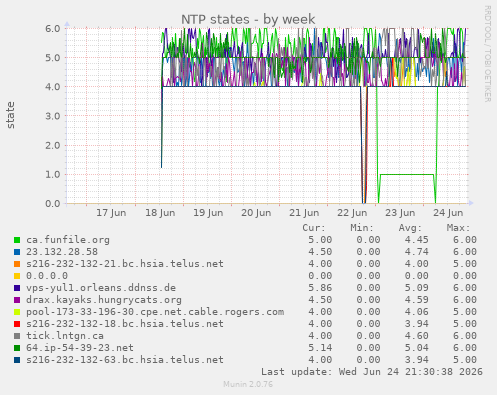Click the vps-yul1 Avg value 5.09
The height and width of the screenshot is (395, 497).
point(417,288)
